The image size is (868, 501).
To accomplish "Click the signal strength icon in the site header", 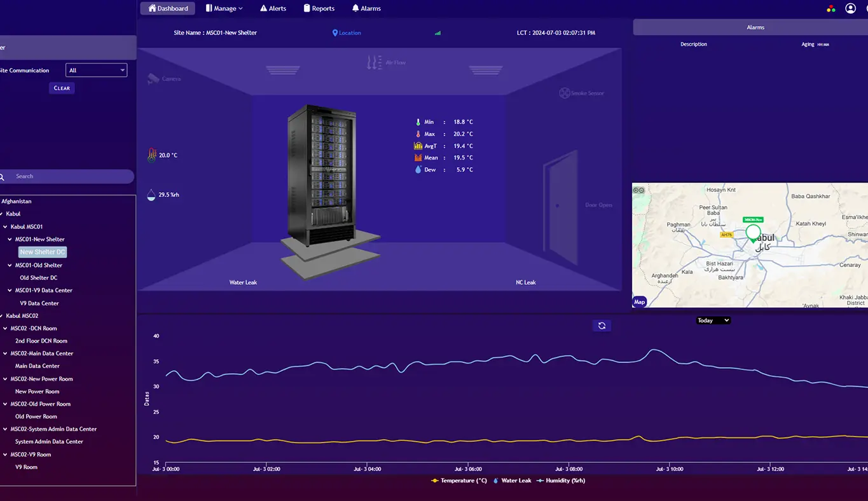I will 437,32.
